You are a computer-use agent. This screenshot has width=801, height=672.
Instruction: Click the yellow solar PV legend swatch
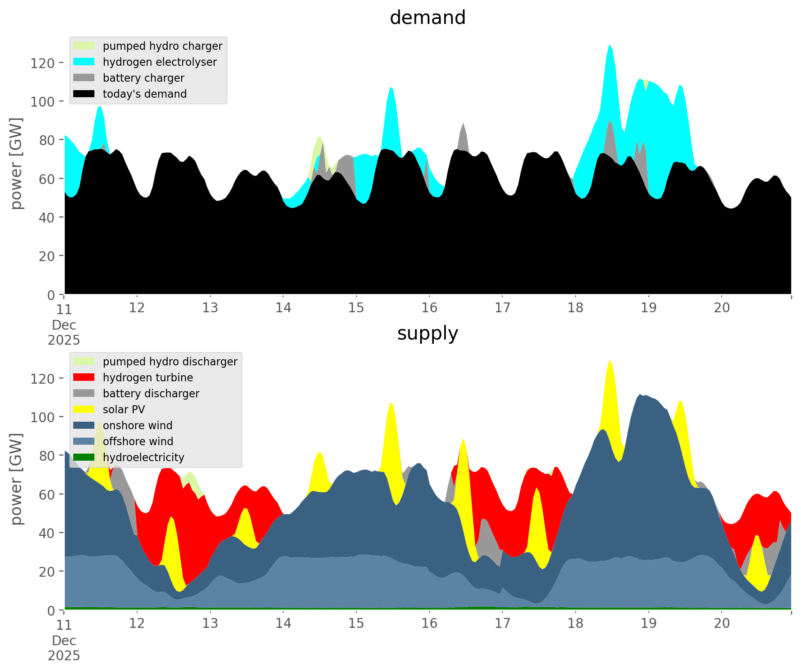coord(84,409)
